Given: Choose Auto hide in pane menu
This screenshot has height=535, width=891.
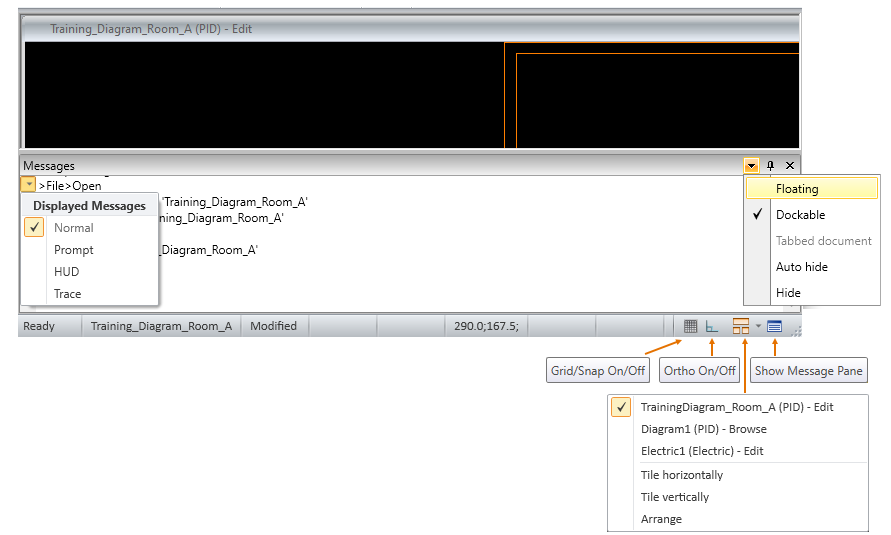Looking at the screenshot, I should click(801, 267).
